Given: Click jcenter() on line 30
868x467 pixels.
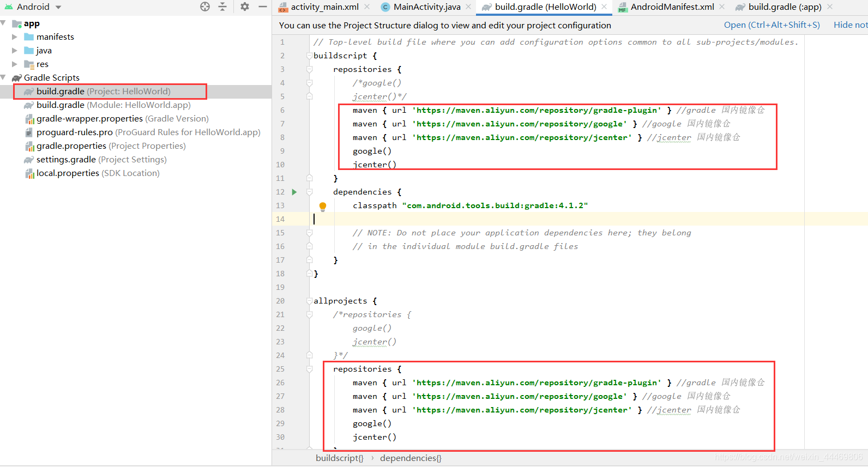Looking at the screenshot, I should point(375,437).
